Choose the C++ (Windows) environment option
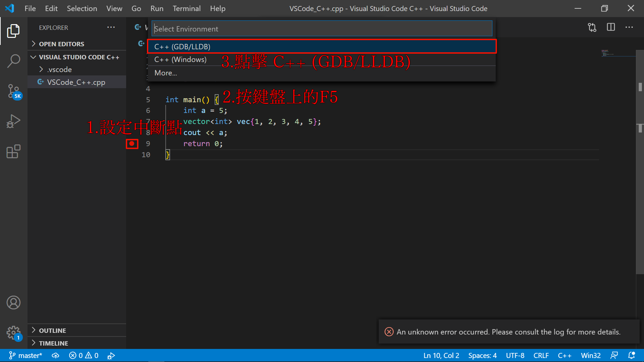Screen dimensions: 644x362 click(180, 60)
